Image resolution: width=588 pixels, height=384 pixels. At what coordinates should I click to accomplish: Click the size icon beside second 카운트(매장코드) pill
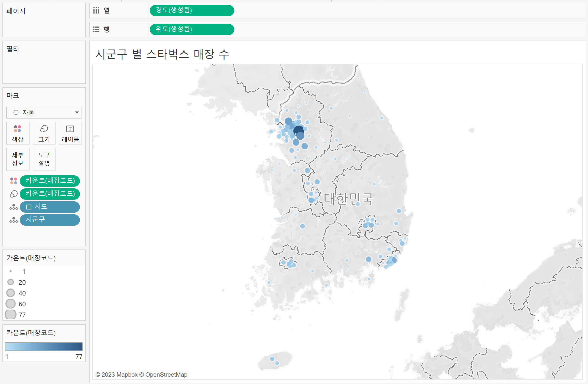14,194
